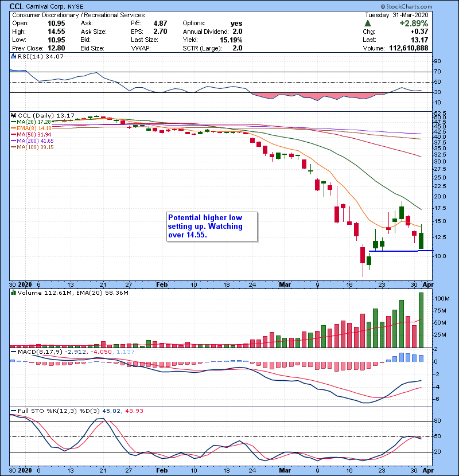Viewport: 459px width, 476px height.
Task: Click the Options yes value
Action: click(236, 24)
